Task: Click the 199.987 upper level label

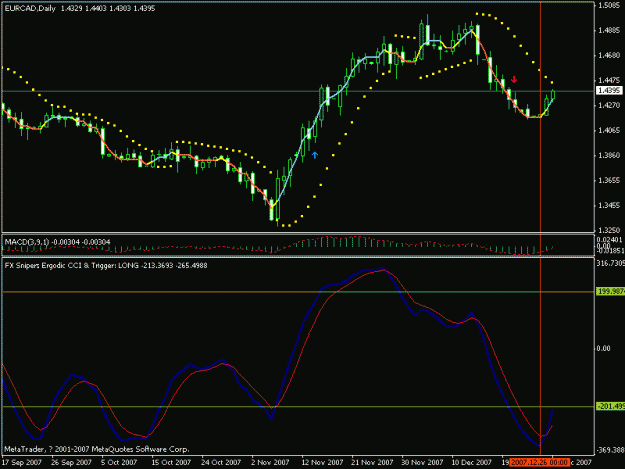Action: [610, 292]
